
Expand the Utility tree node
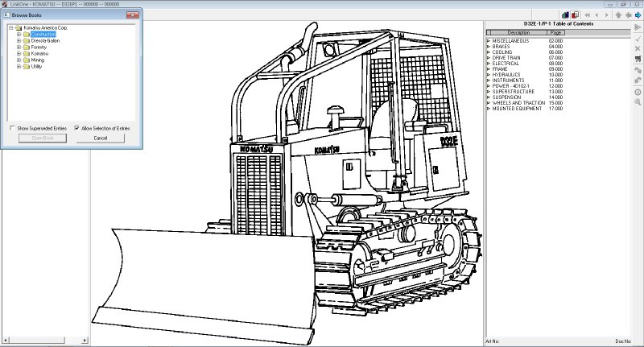(x=19, y=66)
